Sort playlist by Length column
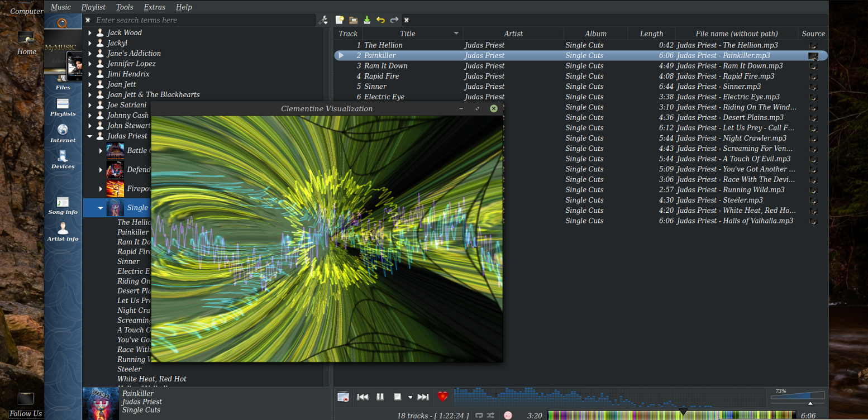This screenshot has width=868, height=420. pyautogui.click(x=651, y=34)
